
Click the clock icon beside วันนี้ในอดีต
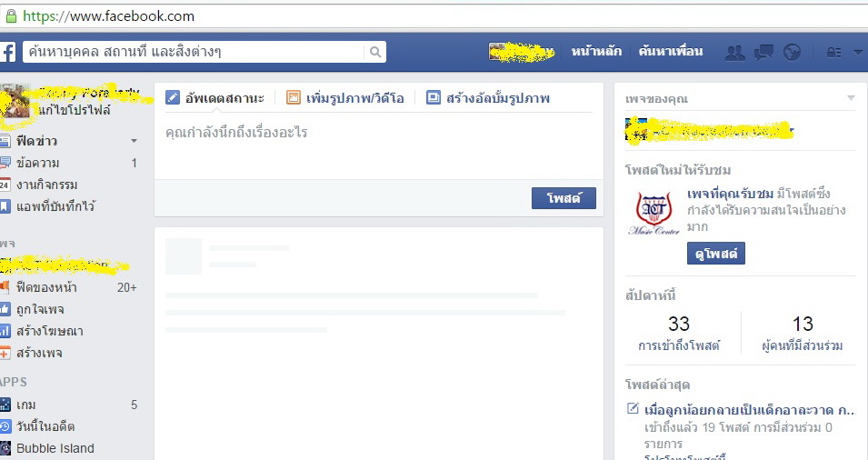coord(5,426)
